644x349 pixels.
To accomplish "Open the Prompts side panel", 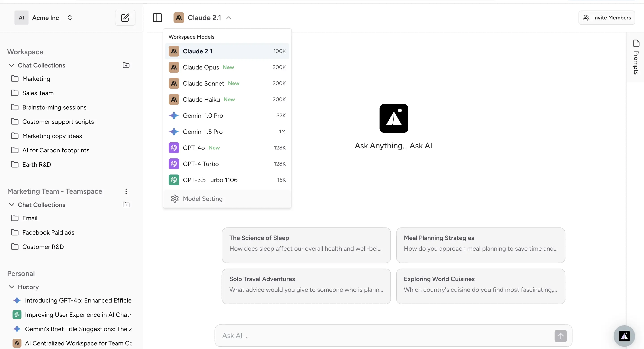I will tap(636, 57).
